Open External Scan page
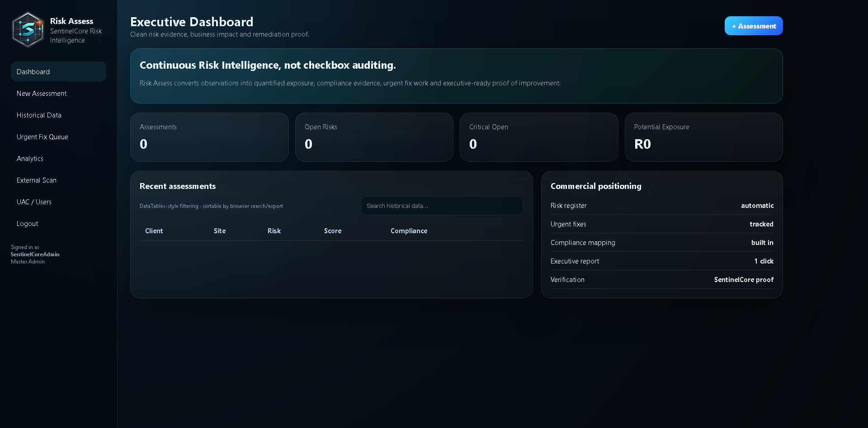868x428 pixels. pyautogui.click(x=58, y=180)
